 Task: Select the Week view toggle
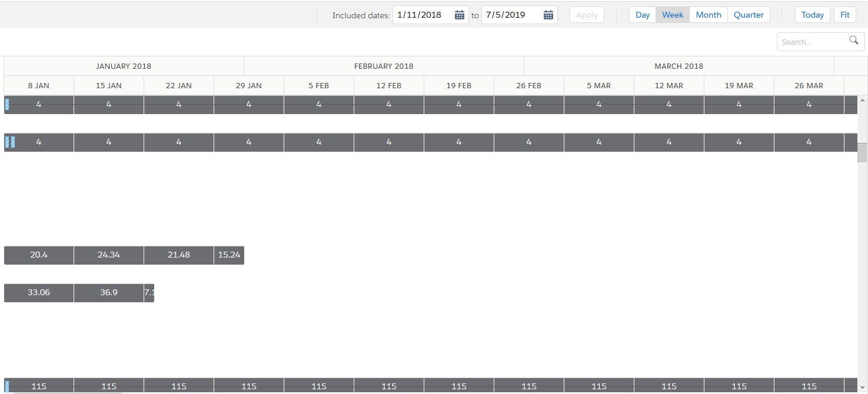pyautogui.click(x=673, y=15)
